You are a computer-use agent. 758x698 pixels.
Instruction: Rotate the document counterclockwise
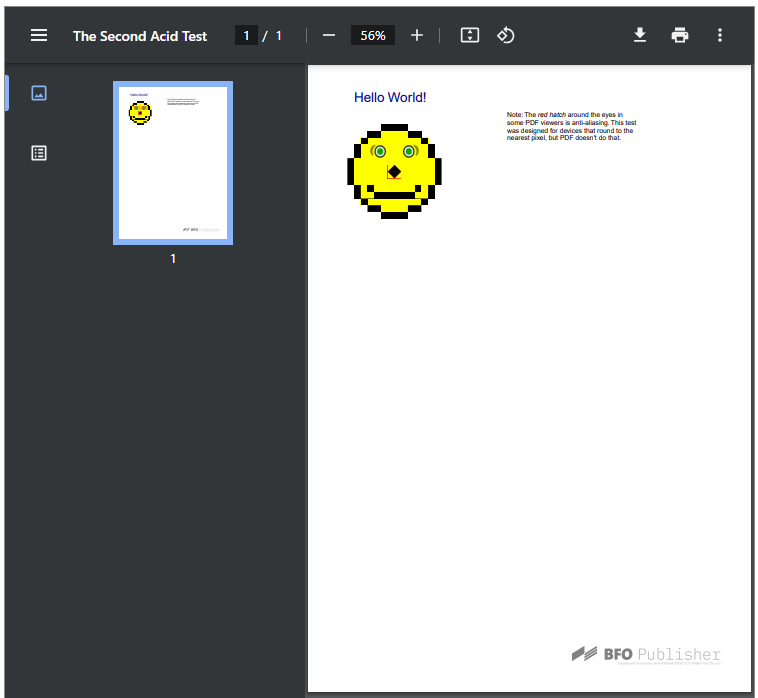tap(506, 35)
